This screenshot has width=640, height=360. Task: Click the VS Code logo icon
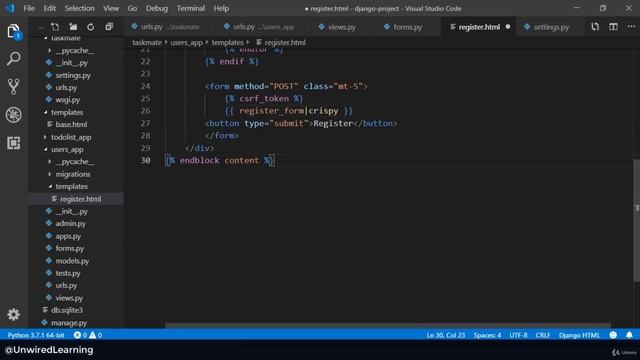click(x=10, y=8)
